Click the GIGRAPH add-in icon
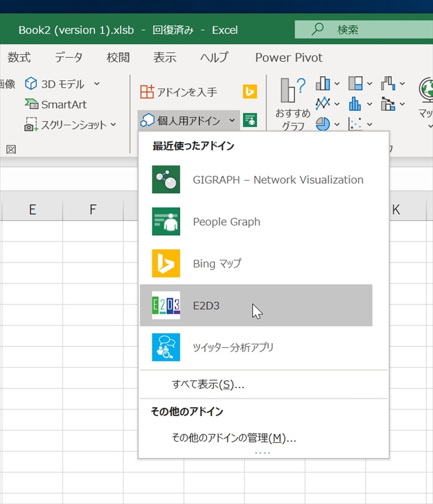Screen dimensions: 433x504 166,179
